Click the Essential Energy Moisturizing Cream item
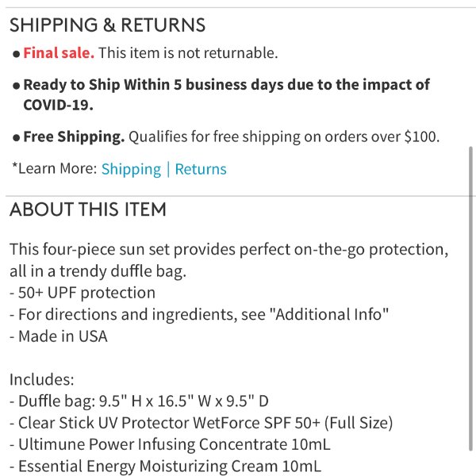This screenshot has width=476, height=476. (166, 466)
